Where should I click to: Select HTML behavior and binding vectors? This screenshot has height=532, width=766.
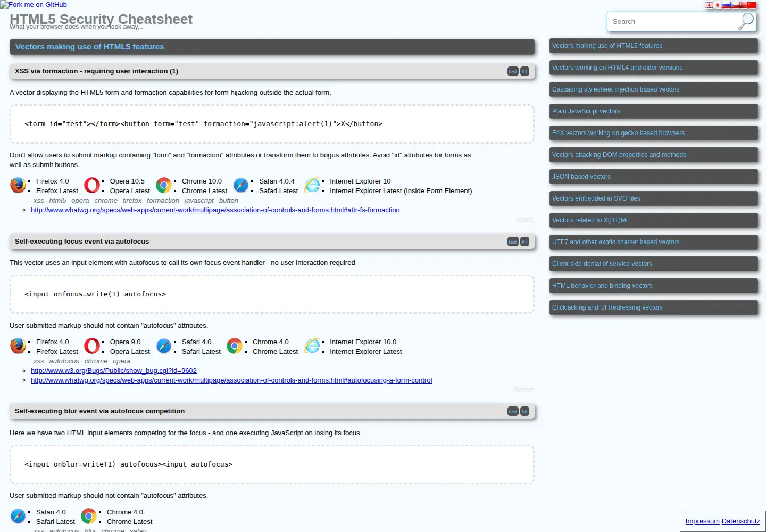(x=653, y=286)
